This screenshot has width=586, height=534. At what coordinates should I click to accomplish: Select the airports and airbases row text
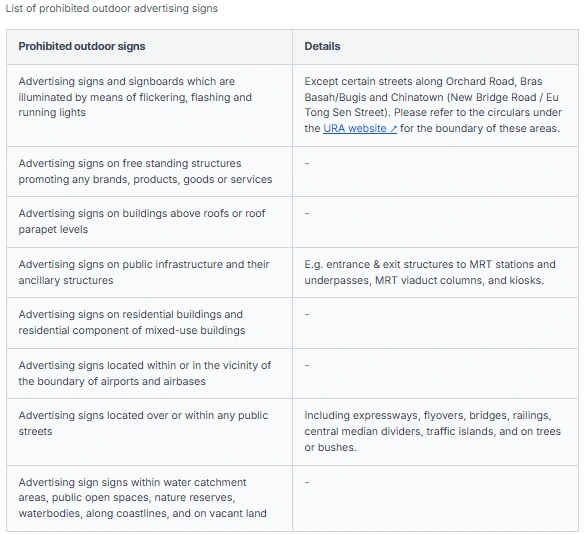pyautogui.click(x=145, y=373)
